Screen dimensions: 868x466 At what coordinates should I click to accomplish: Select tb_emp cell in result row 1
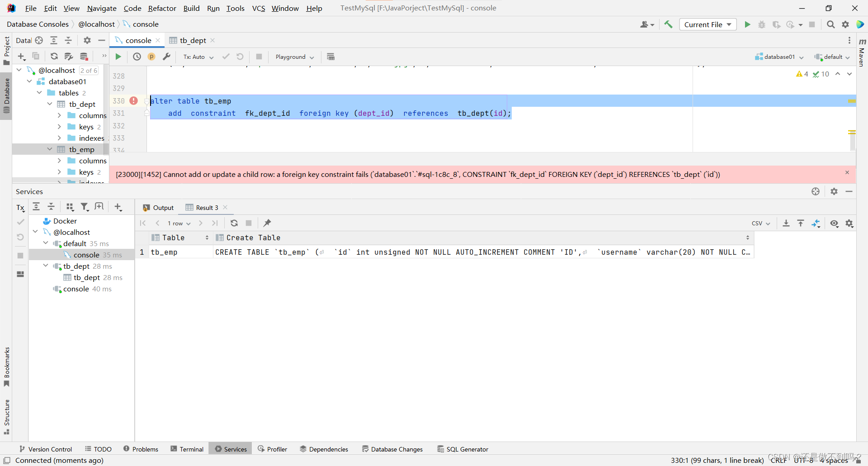(x=181, y=252)
